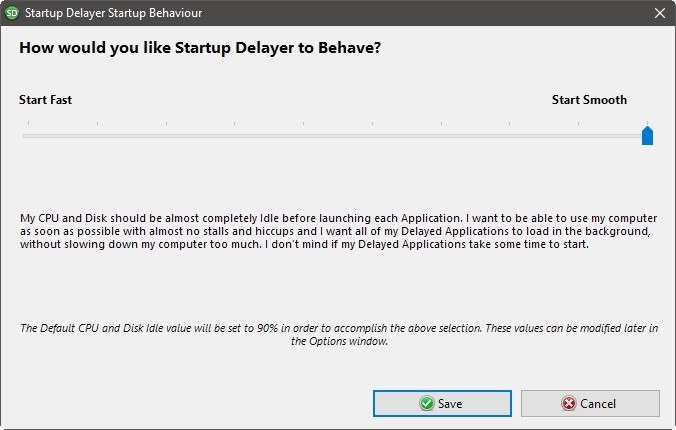Close the Startup Behaviour dialog window
Viewport: 676px width, 430px height.
coord(659,13)
